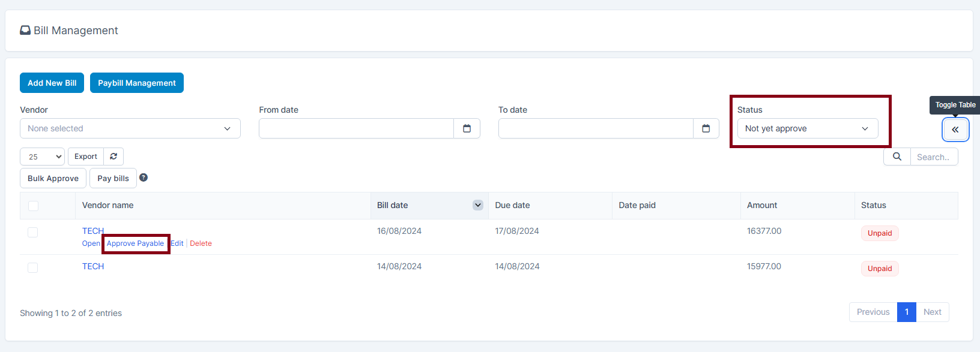The image size is (980, 352).
Task: Check the select-all checkbox in header
Action: pyautogui.click(x=33, y=206)
